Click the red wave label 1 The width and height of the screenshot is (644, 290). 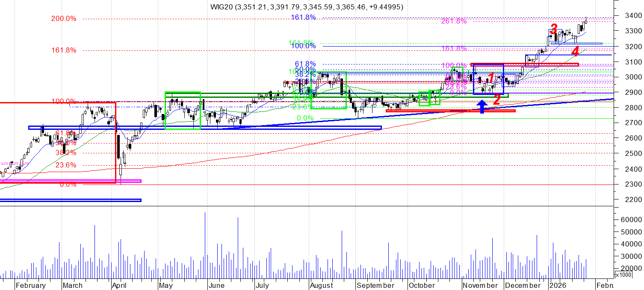[x=491, y=78]
